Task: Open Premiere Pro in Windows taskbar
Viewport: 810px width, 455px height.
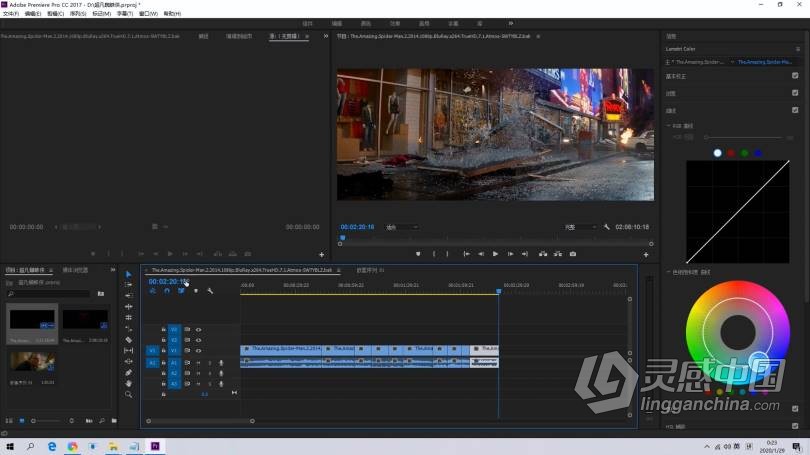Action: [155, 446]
